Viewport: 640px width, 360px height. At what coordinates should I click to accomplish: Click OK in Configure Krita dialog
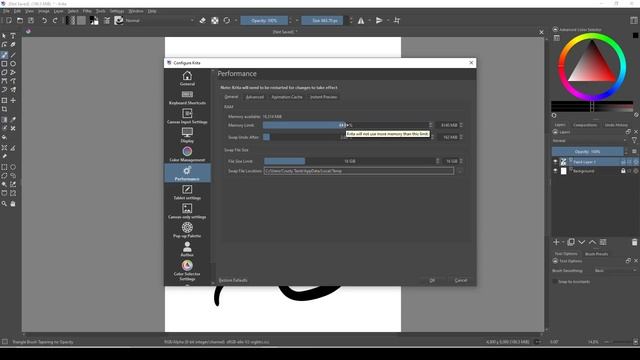pyautogui.click(x=432, y=280)
